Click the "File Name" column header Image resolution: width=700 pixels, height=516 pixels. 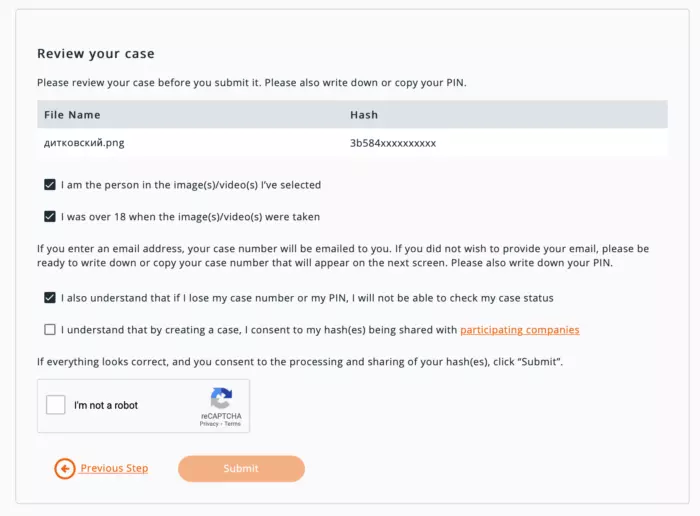coord(72,115)
